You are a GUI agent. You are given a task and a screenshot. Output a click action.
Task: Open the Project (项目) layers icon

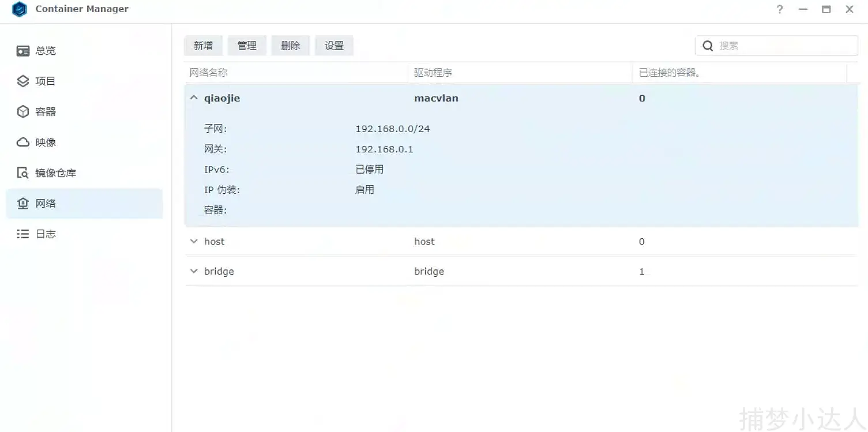23,81
